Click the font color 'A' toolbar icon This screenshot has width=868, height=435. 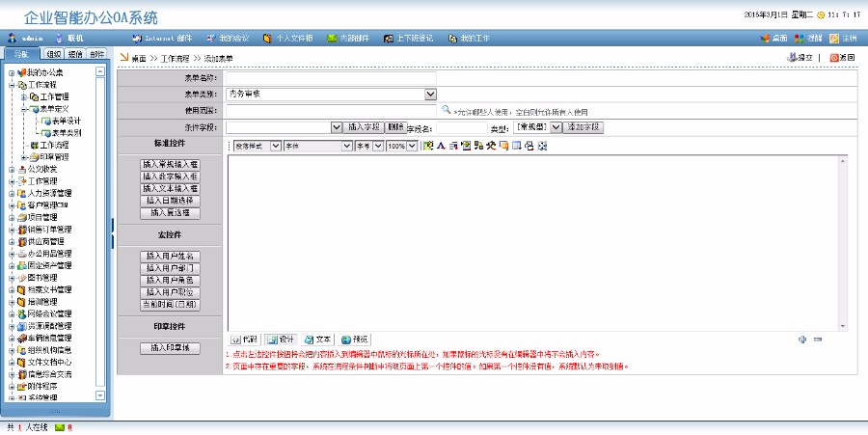coord(441,146)
